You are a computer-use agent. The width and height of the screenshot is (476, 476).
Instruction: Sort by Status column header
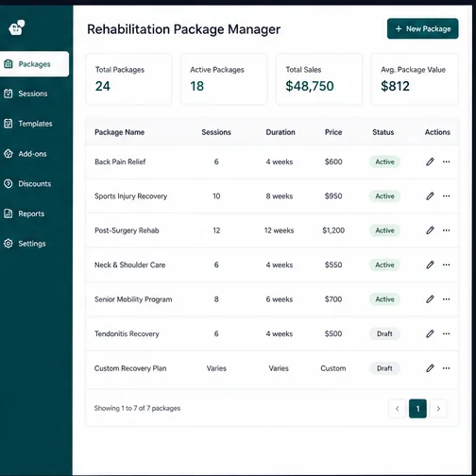tap(383, 132)
